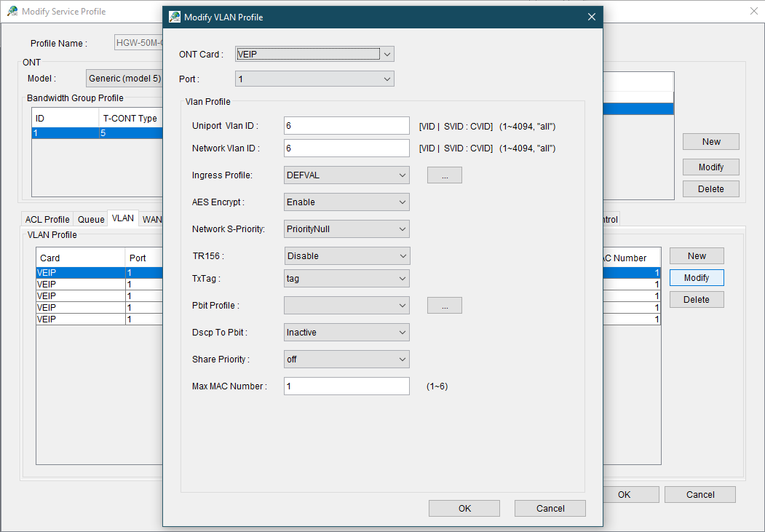Close the Modify VLAN Profile dialog
This screenshot has height=532, width=765.
click(592, 17)
